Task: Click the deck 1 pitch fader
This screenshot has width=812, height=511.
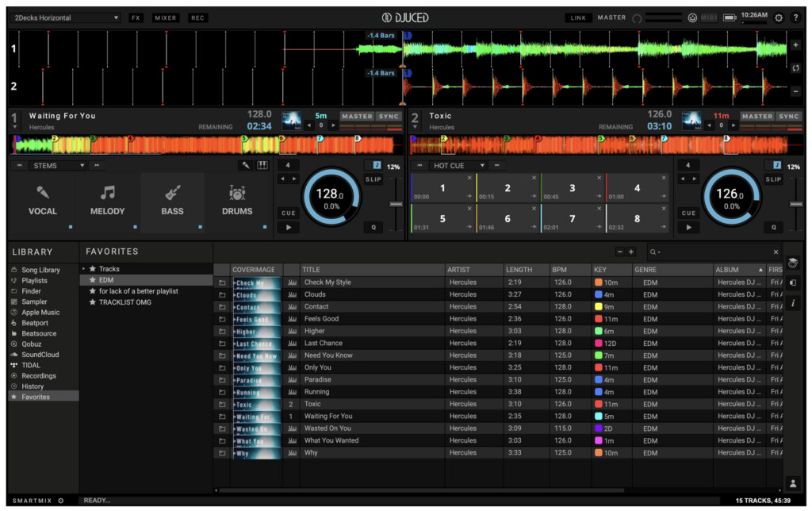Action: click(396, 204)
